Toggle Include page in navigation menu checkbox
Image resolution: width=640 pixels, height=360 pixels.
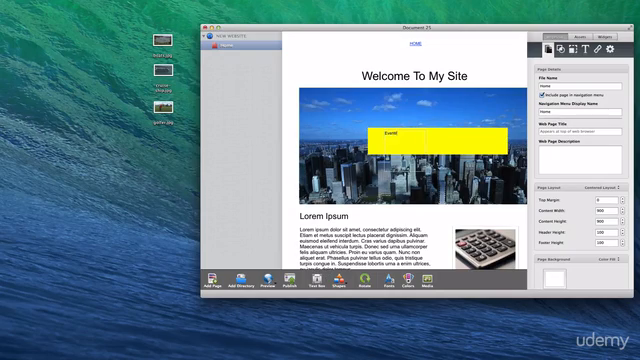click(542, 95)
